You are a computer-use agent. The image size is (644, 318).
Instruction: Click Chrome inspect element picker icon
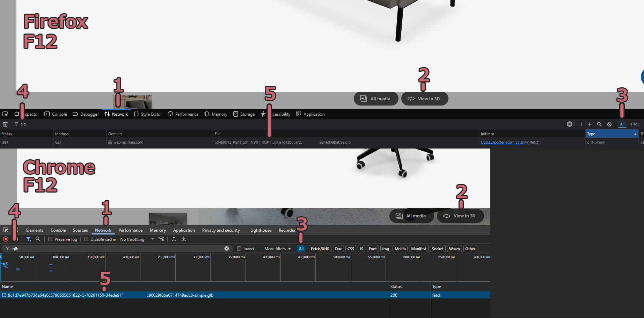point(6,230)
